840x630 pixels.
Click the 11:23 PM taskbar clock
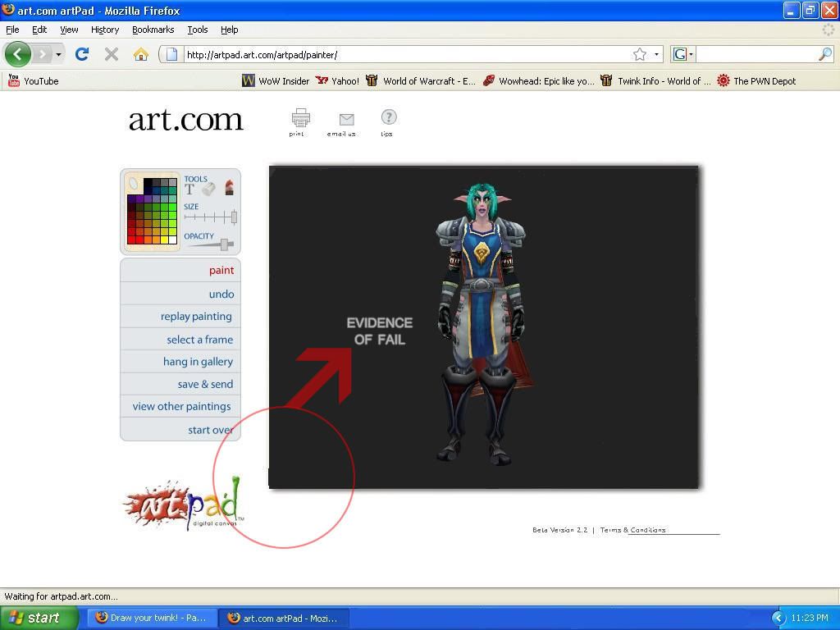[810, 619]
